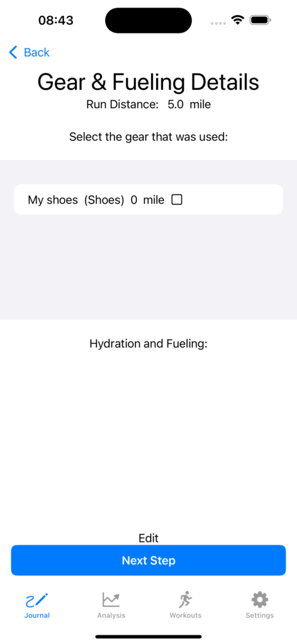
Task: Tap the Edit button above Next Step
Action: pyautogui.click(x=148, y=538)
